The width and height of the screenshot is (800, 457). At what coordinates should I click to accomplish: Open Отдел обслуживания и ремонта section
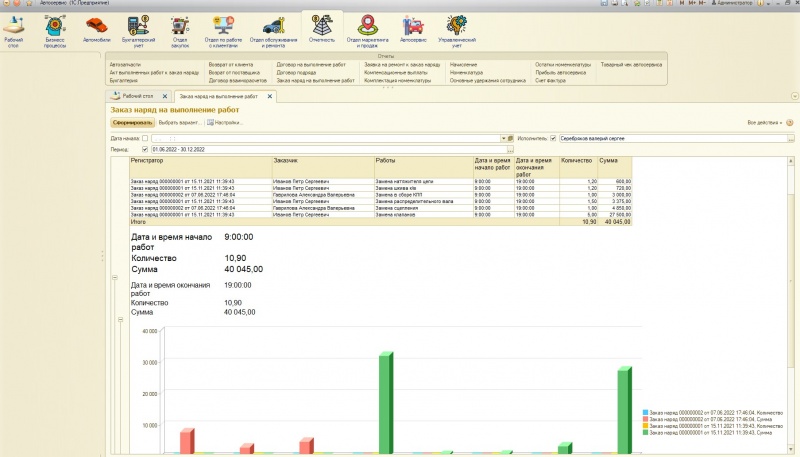point(273,32)
